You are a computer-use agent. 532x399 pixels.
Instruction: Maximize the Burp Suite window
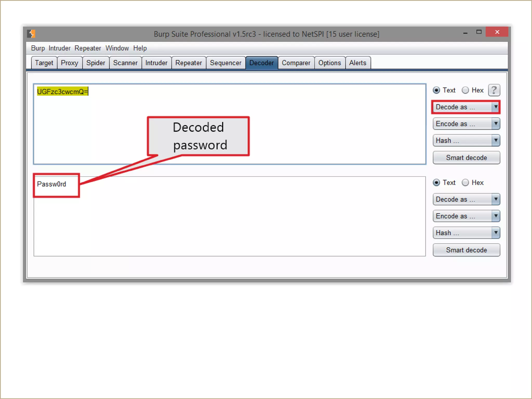tap(479, 32)
